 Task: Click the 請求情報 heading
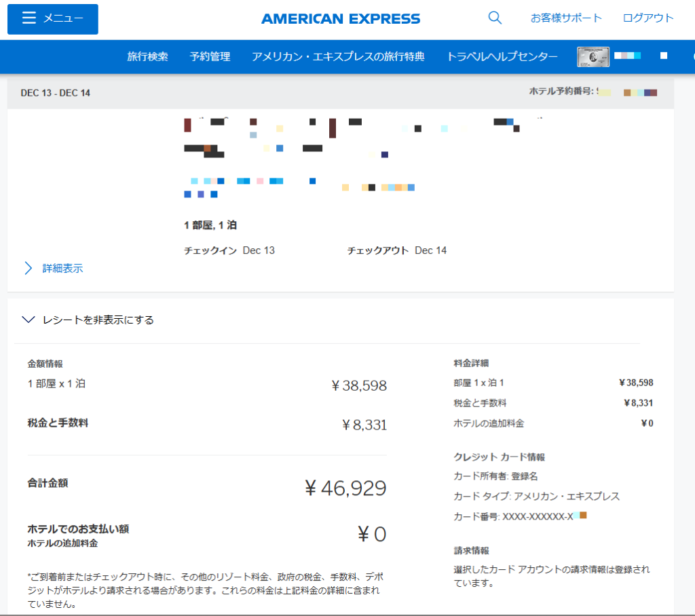tap(471, 550)
